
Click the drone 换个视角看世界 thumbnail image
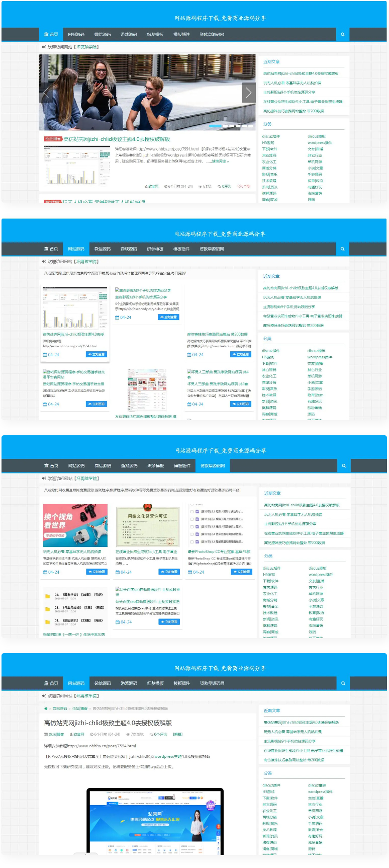click(75, 525)
